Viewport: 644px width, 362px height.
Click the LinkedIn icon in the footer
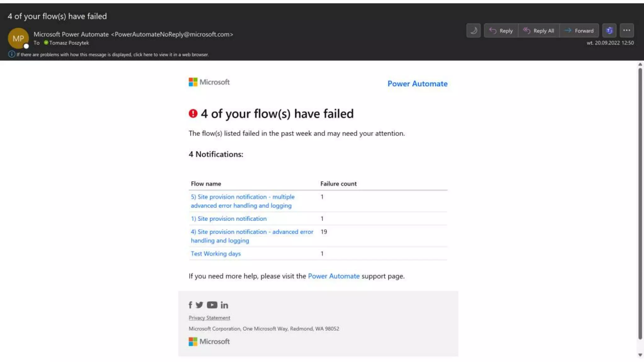coord(224,305)
